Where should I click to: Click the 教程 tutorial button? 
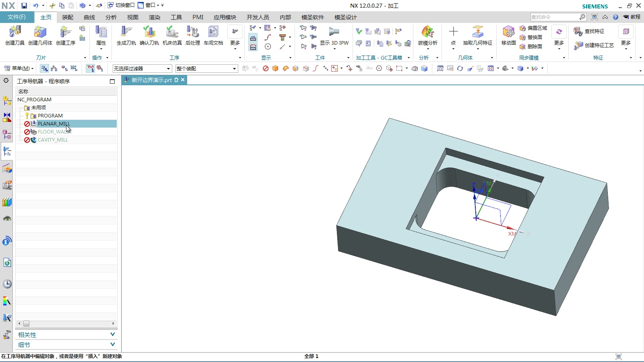click(632, 17)
